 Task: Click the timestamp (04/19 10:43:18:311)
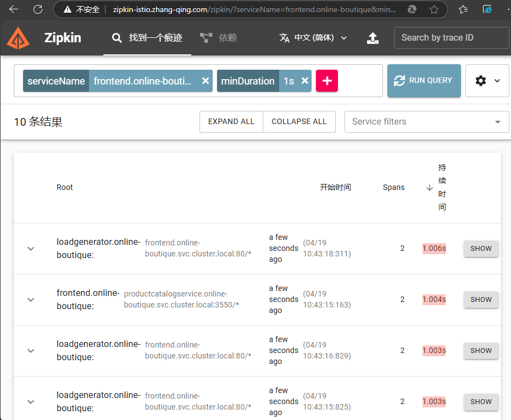pos(327,248)
